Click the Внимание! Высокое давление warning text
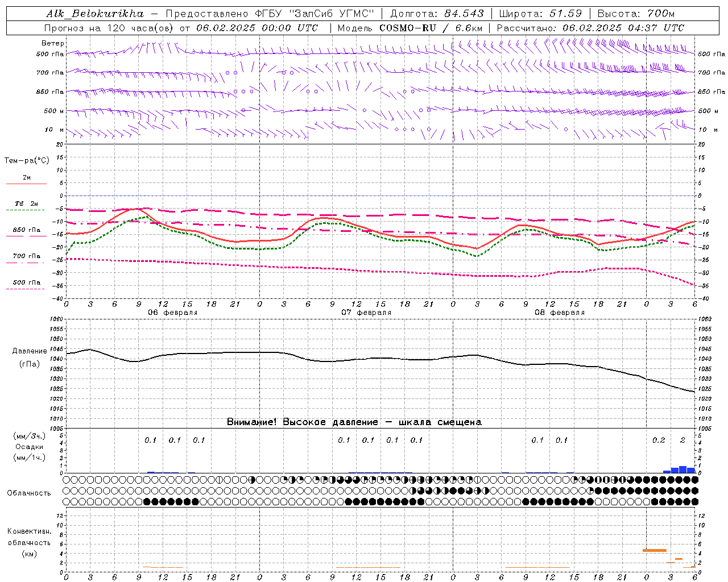Screen dimensions: 728x582 coord(354,422)
